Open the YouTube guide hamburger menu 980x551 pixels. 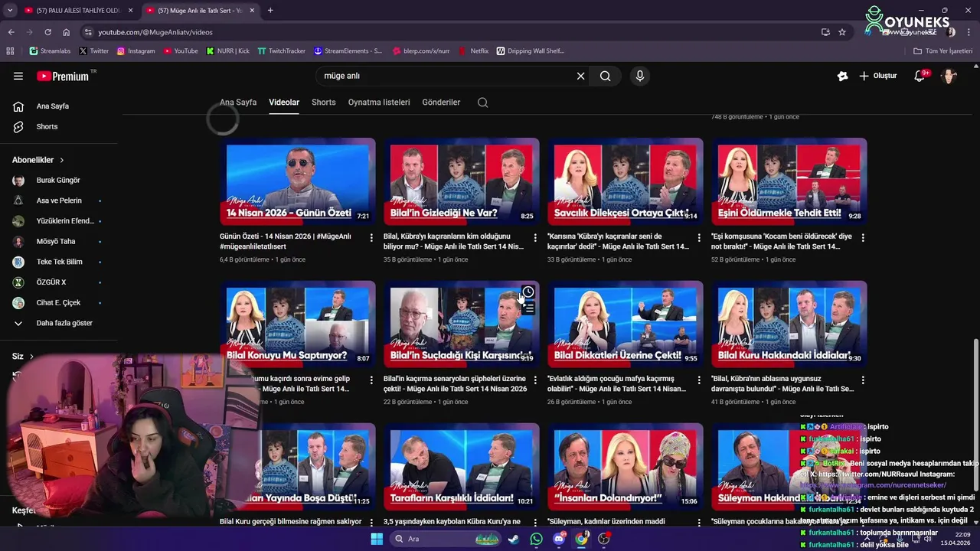pos(18,76)
